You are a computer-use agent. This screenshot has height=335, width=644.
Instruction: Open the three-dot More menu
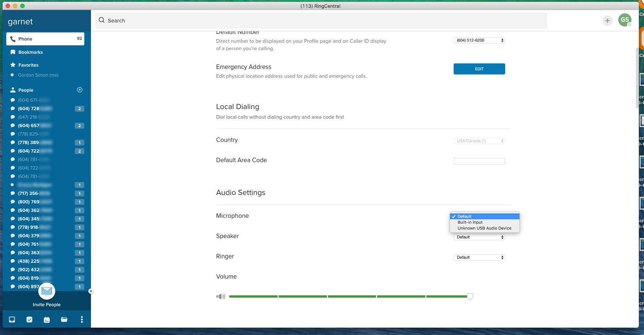82,320
